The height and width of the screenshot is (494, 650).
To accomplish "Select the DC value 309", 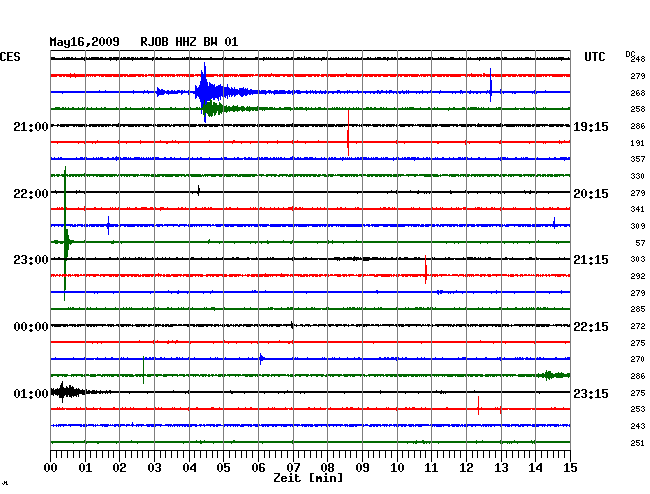I will [638, 226].
